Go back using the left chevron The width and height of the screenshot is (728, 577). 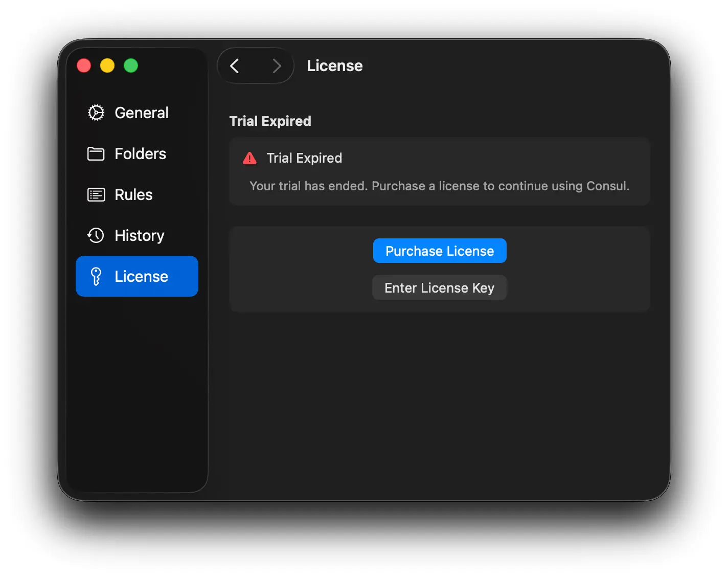[235, 65]
